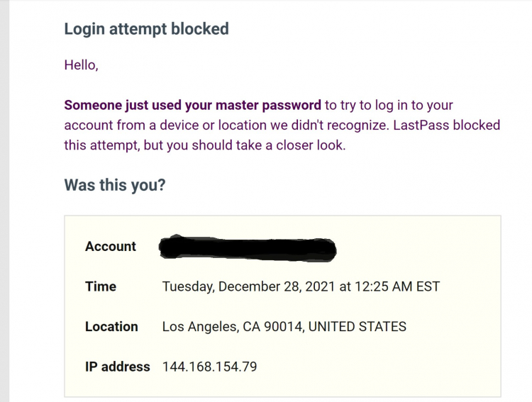Click the "Was this you?" heading
Screen dimensions: 532x402
[115, 185]
